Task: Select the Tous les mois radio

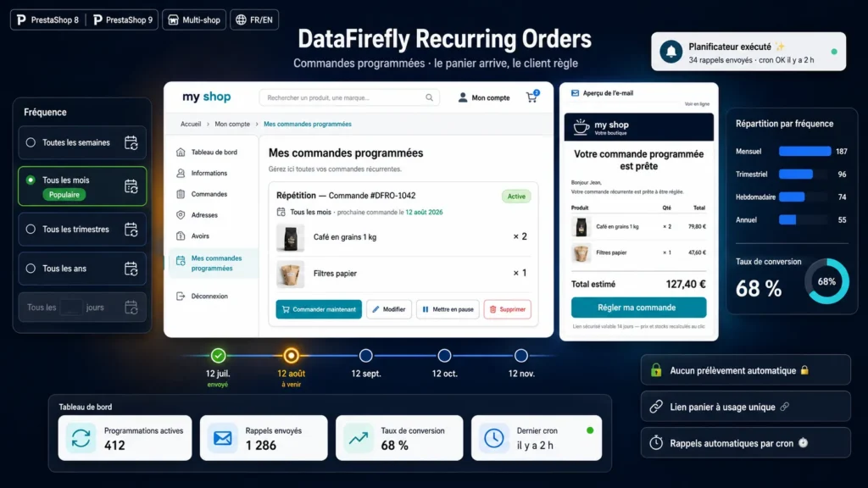Action: (x=31, y=180)
